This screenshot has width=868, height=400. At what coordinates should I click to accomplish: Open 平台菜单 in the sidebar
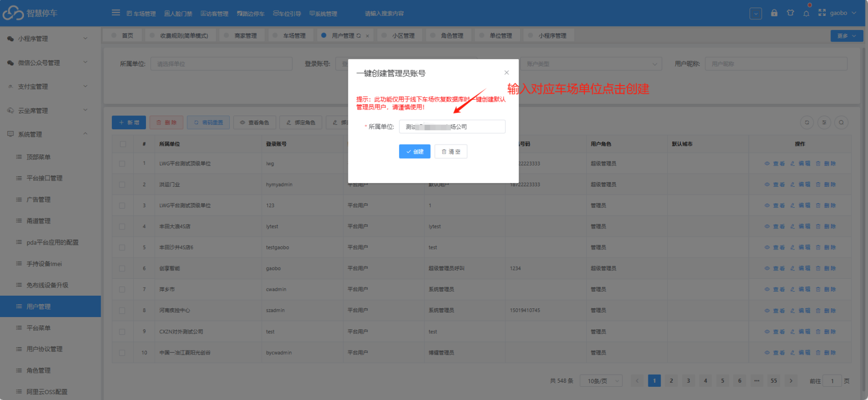coord(50,328)
